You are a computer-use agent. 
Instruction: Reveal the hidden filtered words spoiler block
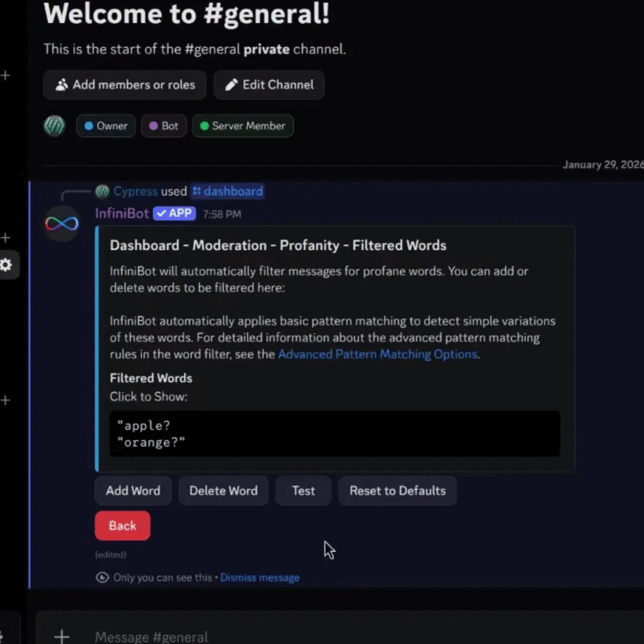pos(334,434)
